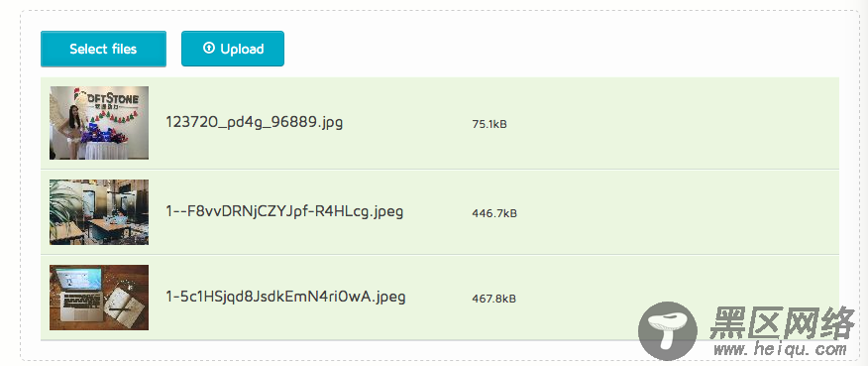
Task: Click the gray mushroom logo icon
Action: pos(668,331)
